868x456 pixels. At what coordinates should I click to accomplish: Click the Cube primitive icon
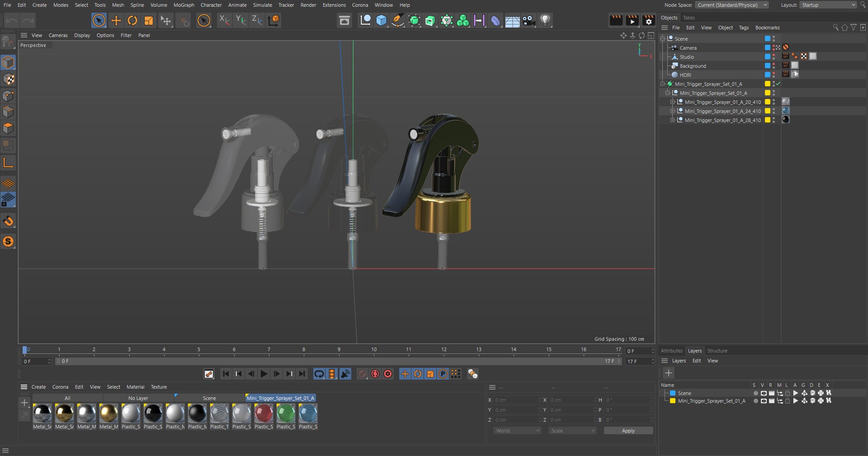click(x=382, y=20)
